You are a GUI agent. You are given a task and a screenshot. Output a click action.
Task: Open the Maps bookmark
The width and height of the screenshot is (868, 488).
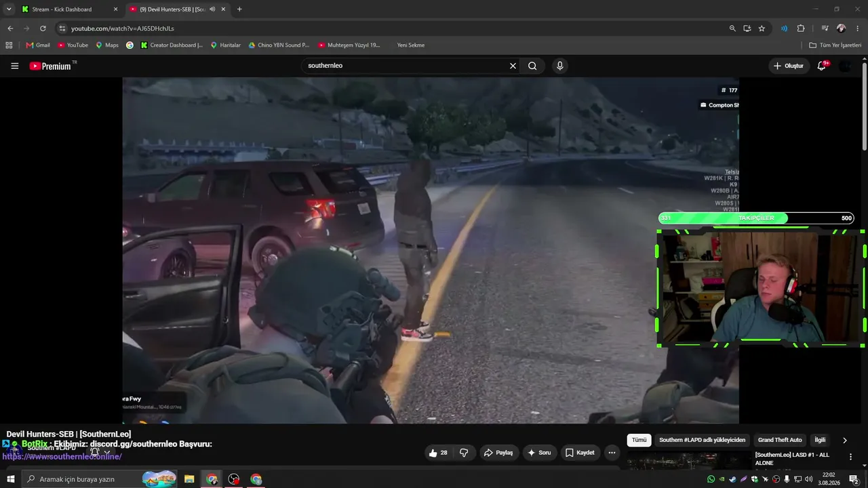pos(107,45)
